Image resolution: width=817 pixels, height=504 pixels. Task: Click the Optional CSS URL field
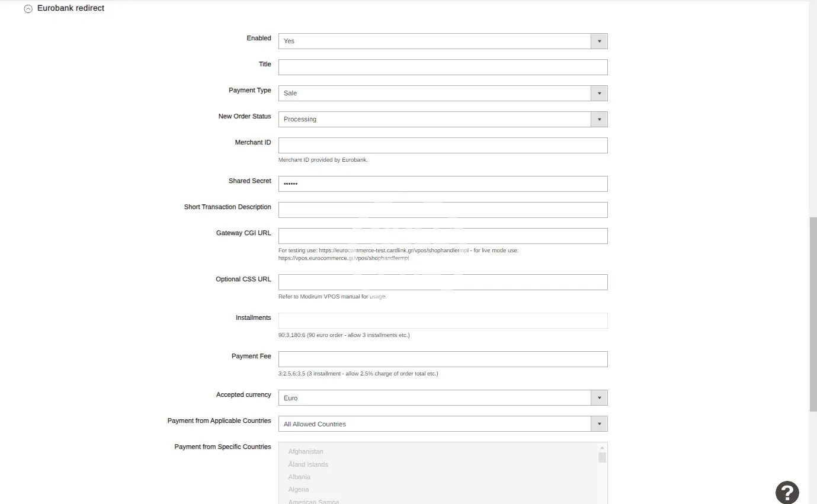click(443, 282)
